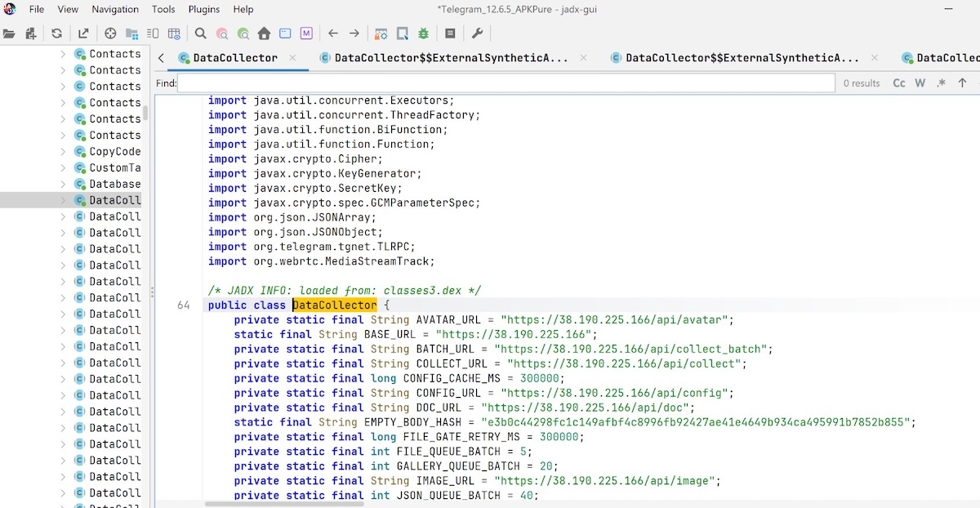Viewport: 980px width, 508px height.
Task: Navigate back with the left arrow
Action: coord(333,33)
